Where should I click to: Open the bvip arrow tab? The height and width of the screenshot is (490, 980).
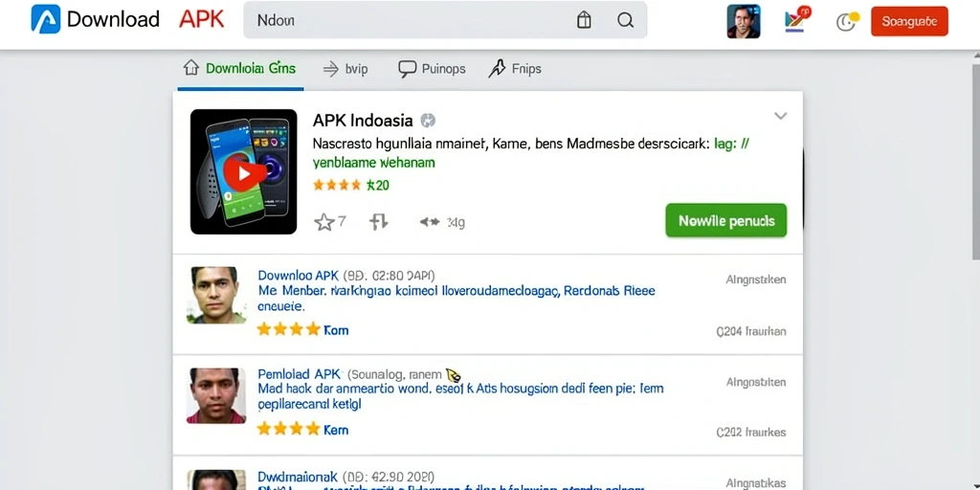pyautogui.click(x=345, y=69)
